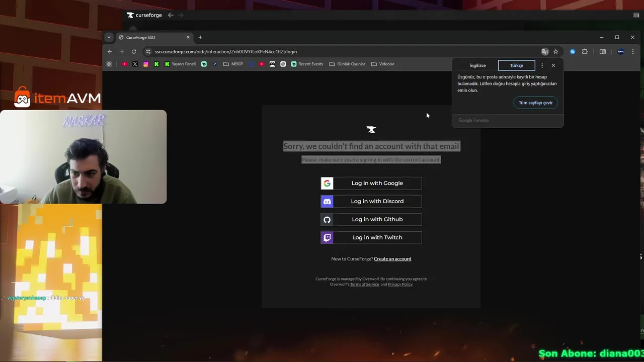View site information icon beside the URL
This screenshot has height=362, width=644.
[148, 52]
